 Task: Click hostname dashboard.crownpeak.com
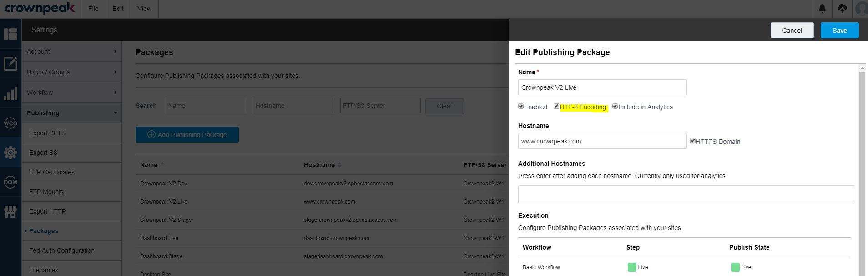coord(337,238)
